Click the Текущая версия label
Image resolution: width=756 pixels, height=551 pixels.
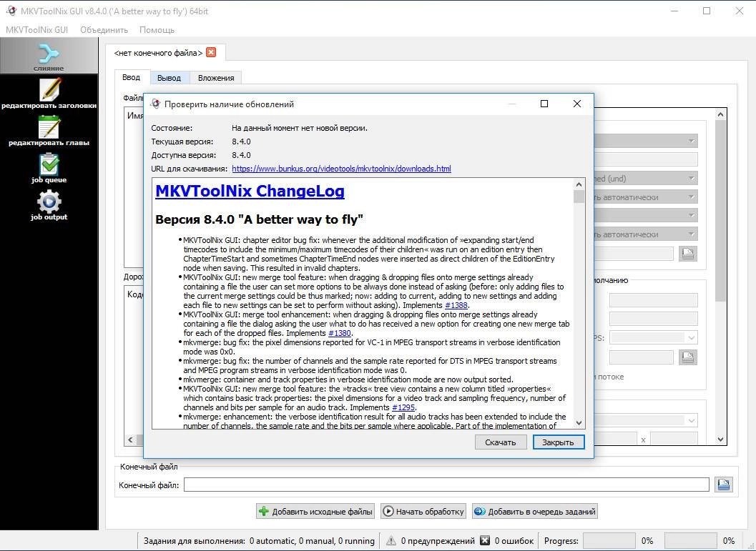click(182, 142)
